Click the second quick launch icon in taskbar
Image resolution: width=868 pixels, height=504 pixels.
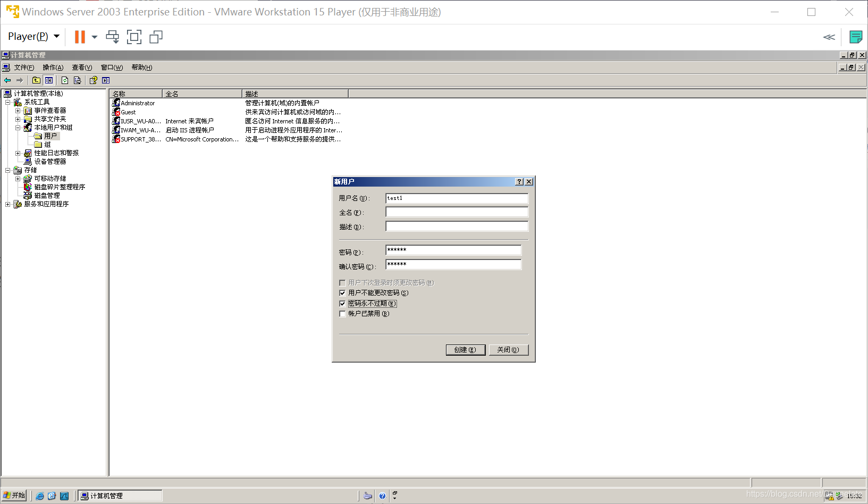pos(52,496)
